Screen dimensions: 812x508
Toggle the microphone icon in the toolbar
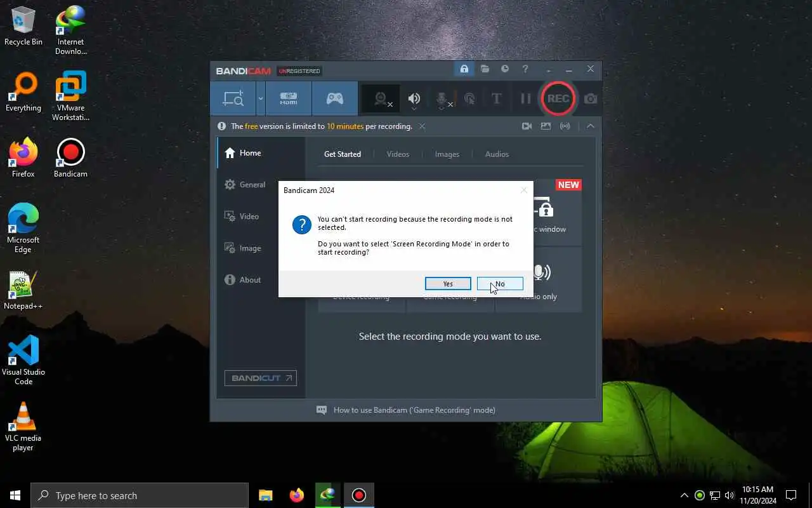tap(442, 99)
